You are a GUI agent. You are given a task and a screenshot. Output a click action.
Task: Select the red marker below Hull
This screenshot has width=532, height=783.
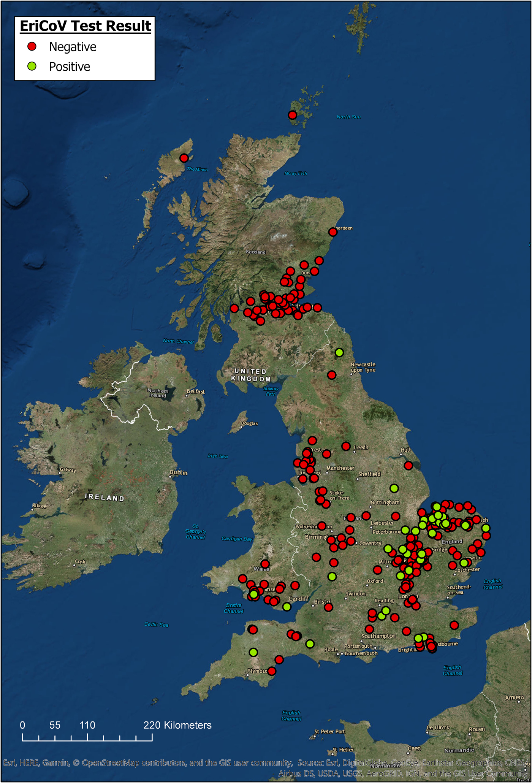(x=408, y=466)
